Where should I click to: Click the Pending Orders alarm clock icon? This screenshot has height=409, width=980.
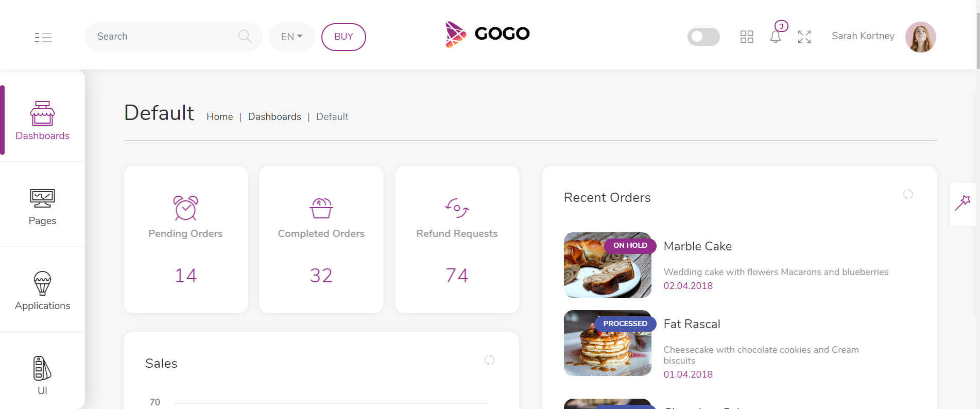(185, 208)
